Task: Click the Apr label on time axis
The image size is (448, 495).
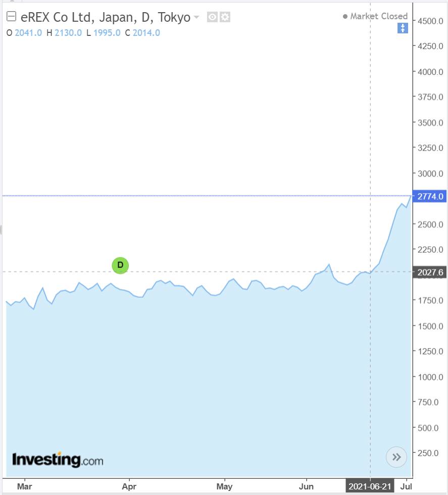Action: [129, 486]
